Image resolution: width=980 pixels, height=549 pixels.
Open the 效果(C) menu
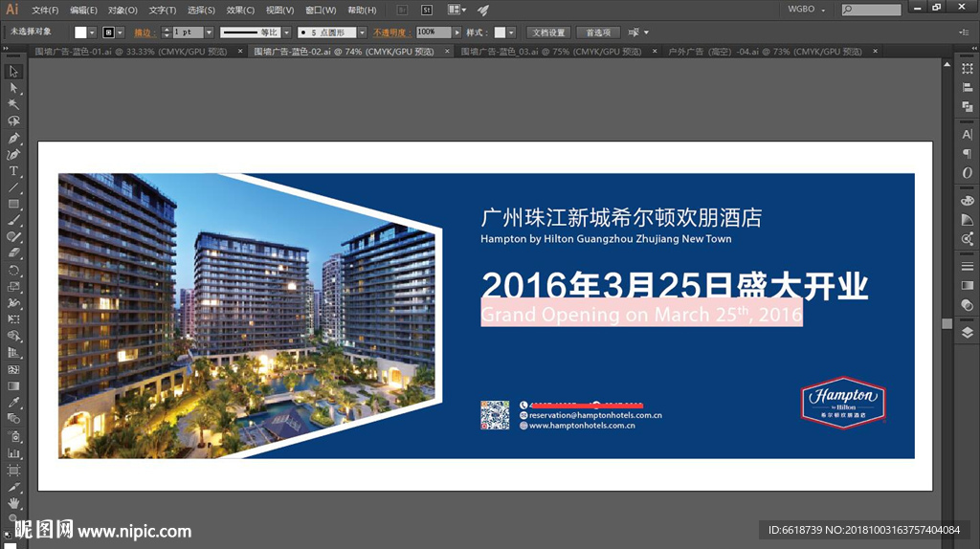[x=240, y=10]
